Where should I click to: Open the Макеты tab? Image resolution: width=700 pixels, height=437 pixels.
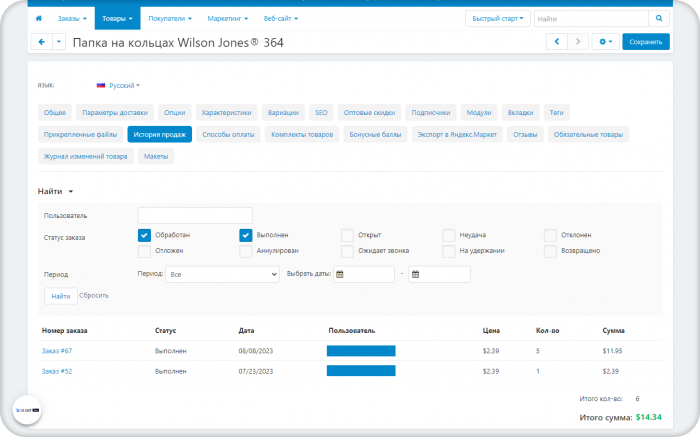[156, 156]
